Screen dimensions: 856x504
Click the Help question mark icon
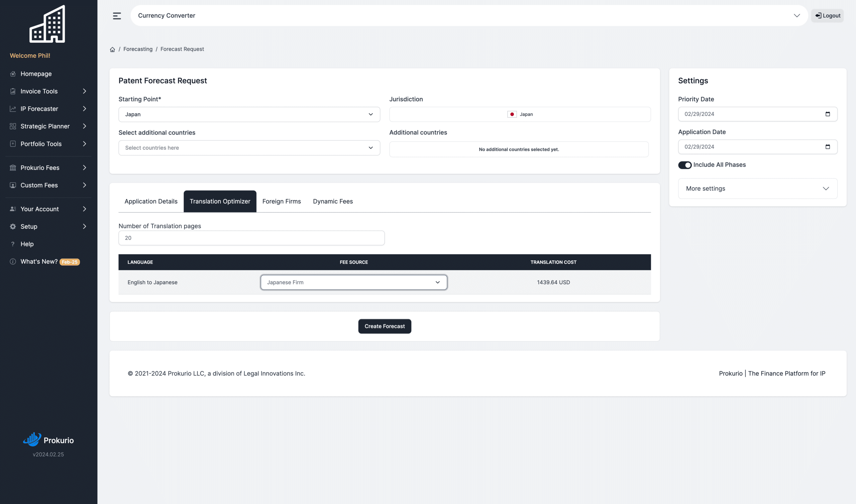pos(13,244)
